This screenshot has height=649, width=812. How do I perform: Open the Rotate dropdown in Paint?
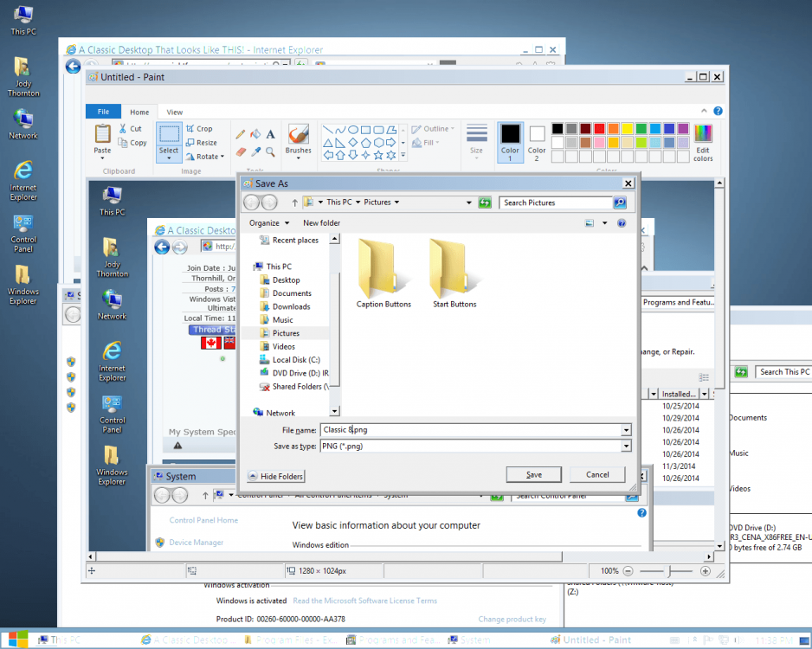[x=205, y=157]
